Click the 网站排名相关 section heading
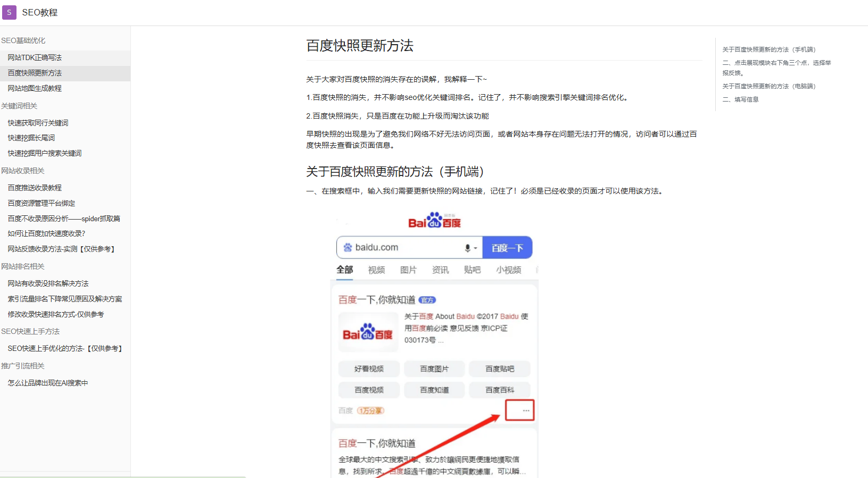The height and width of the screenshot is (478, 868). click(23, 266)
